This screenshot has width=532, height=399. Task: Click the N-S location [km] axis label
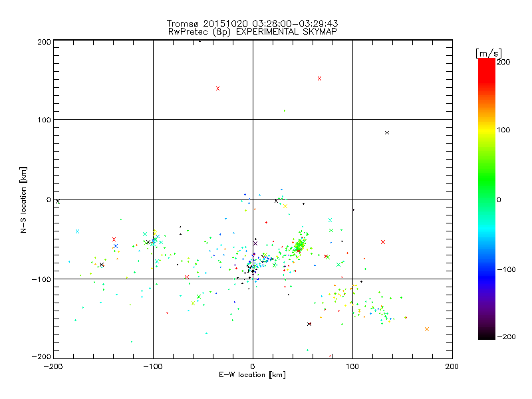[x=23, y=199]
